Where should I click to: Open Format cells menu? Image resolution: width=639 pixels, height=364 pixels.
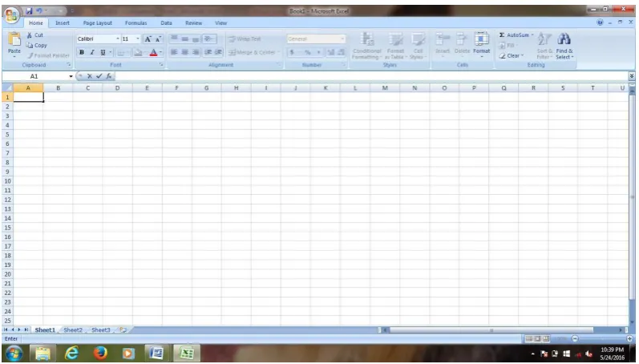tap(481, 45)
